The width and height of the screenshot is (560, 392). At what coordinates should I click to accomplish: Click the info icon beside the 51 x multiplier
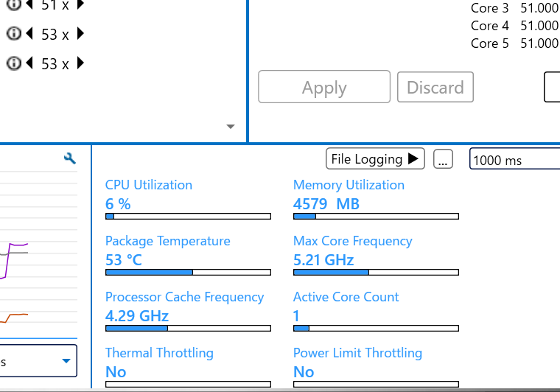coord(13,4)
